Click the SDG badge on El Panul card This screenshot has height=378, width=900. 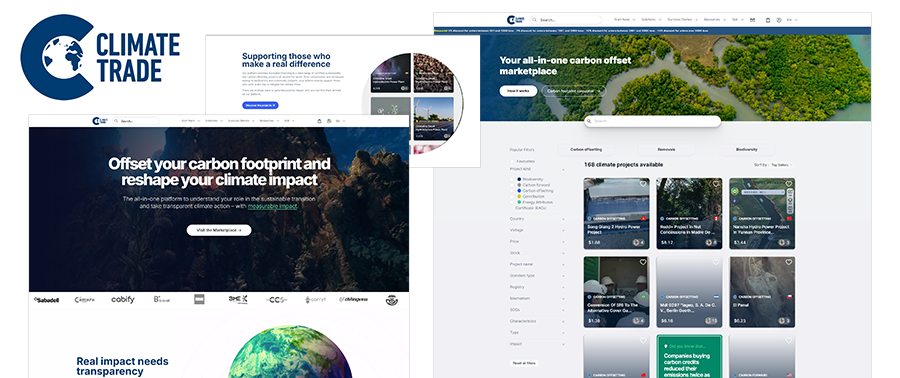pyautogui.click(x=785, y=321)
